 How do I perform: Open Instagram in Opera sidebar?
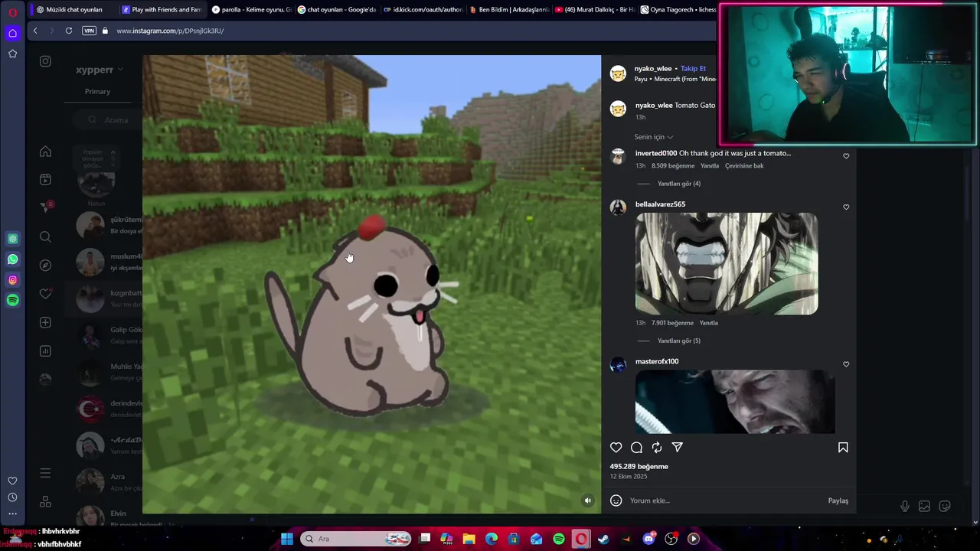pos(12,280)
